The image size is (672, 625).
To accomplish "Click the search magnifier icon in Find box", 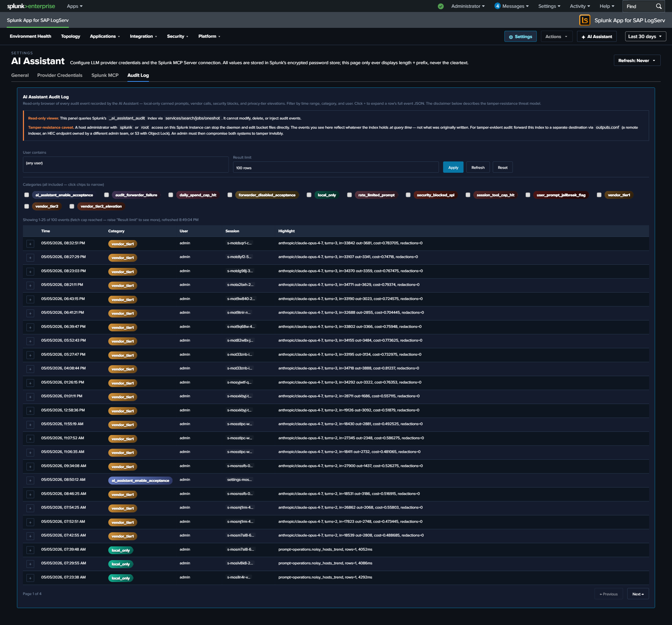I will click(659, 6).
